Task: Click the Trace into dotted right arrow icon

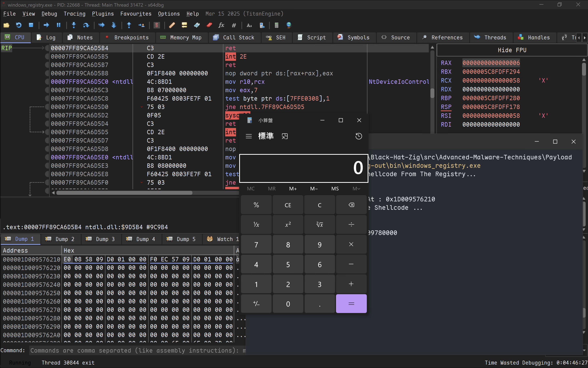Action: [101, 25]
